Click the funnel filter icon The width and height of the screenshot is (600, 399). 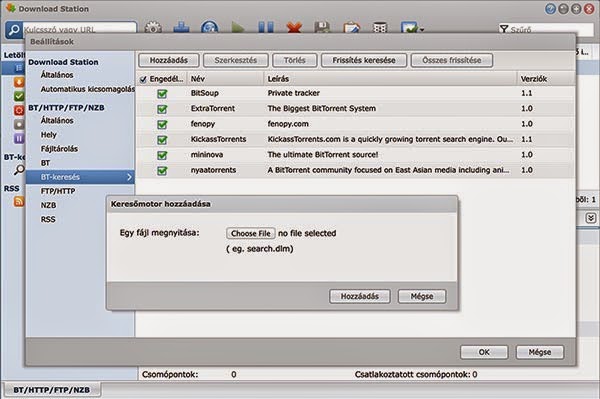[504, 29]
